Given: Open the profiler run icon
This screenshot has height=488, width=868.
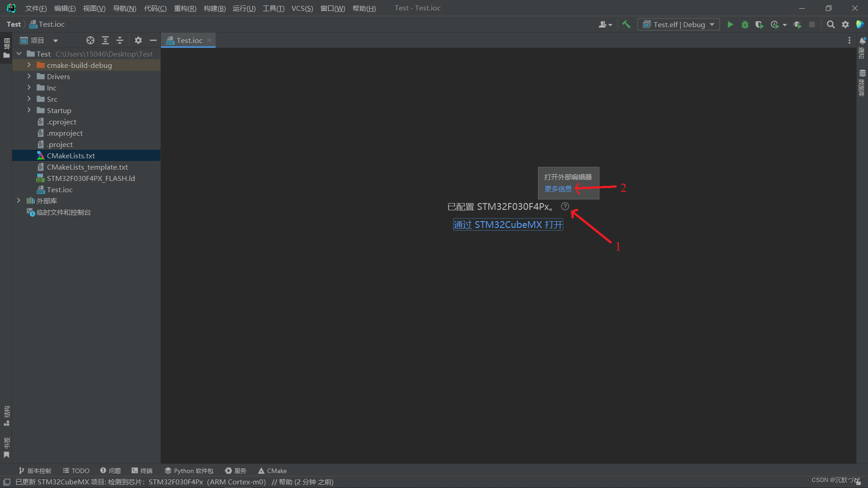Looking at the screenshot, I should (775, 24).
